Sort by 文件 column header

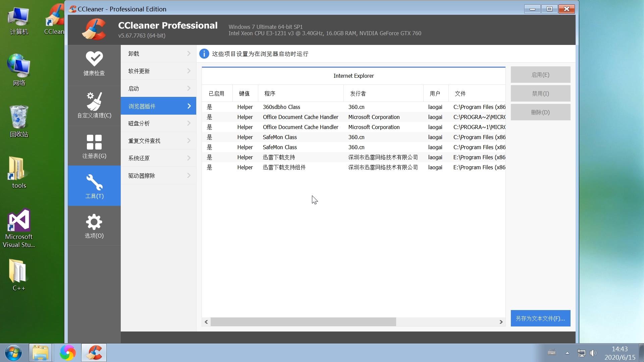click(477, 94)
